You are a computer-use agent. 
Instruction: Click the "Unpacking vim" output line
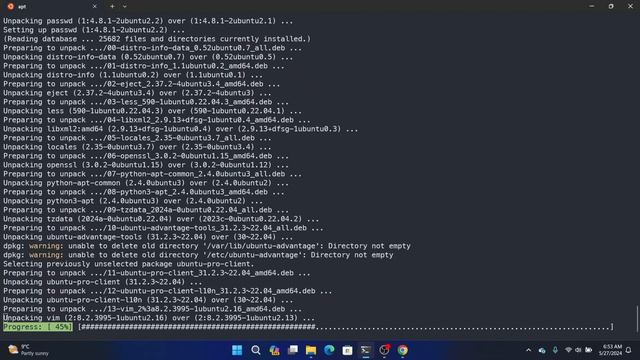(159, 318)
